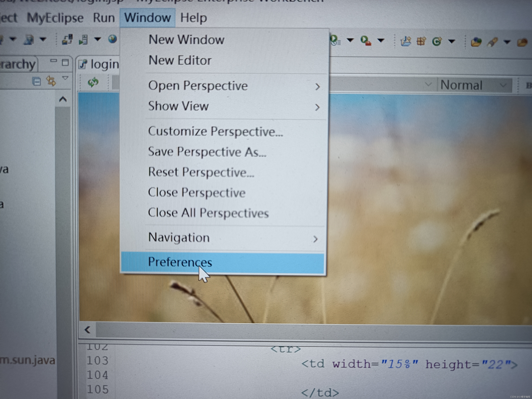Select Preferences from the Window menu
Viewport: 532px width, 399px height.
click(180, 262)
